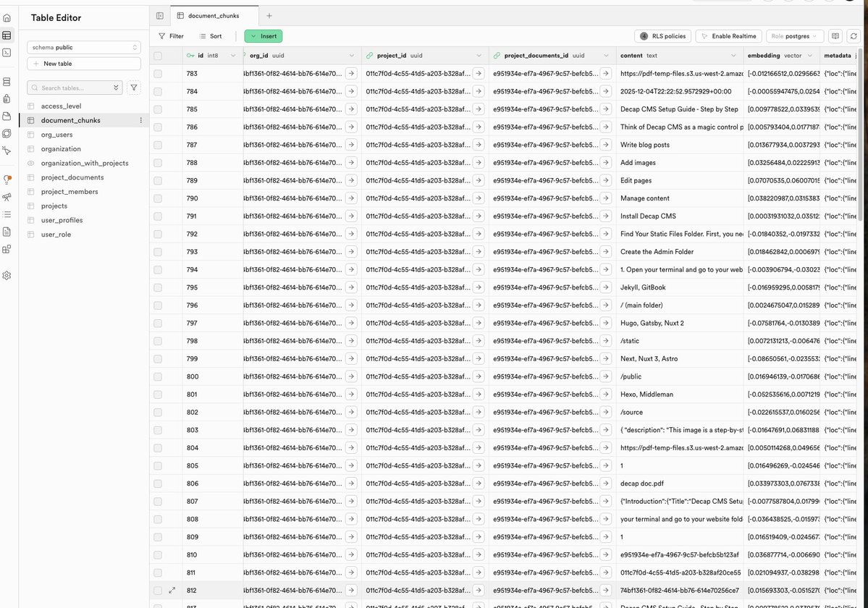Image resolution: width=868 pixels, height=608 pixels.
Task: Open the org_id column header dropdown arrow
Action: (x=352, y=55)
